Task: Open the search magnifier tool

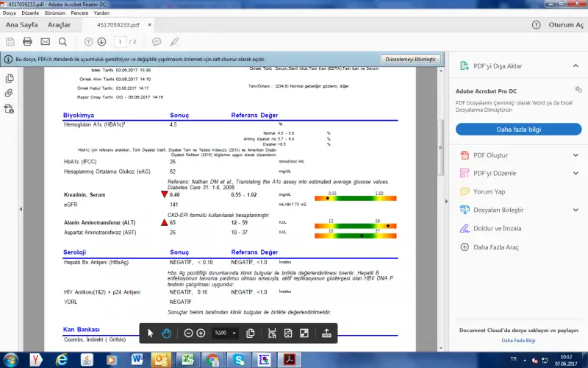Action: tap(63, 41)
